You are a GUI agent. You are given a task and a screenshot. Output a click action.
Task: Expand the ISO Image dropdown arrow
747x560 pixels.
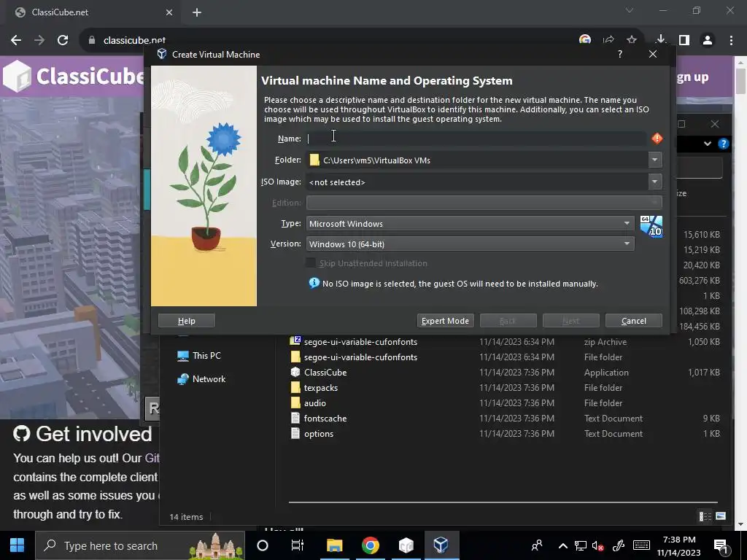point(655,182)
